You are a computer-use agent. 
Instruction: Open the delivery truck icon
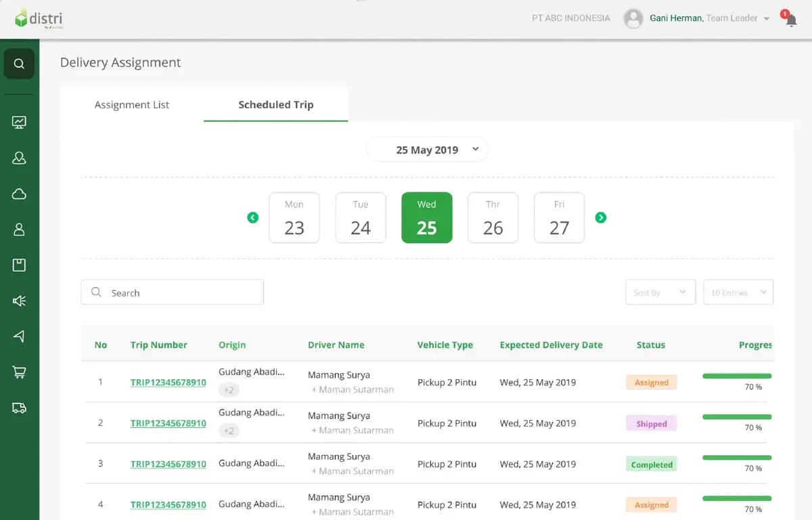[19, 408]
